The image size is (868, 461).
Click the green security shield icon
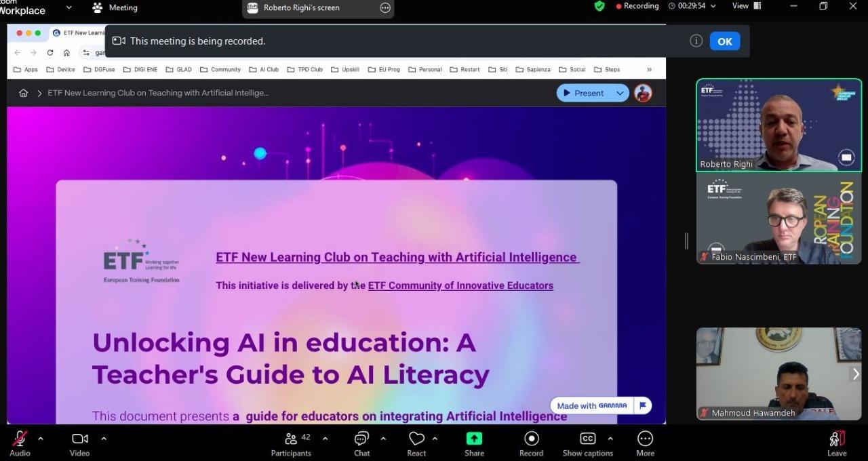tap(599, 6)
